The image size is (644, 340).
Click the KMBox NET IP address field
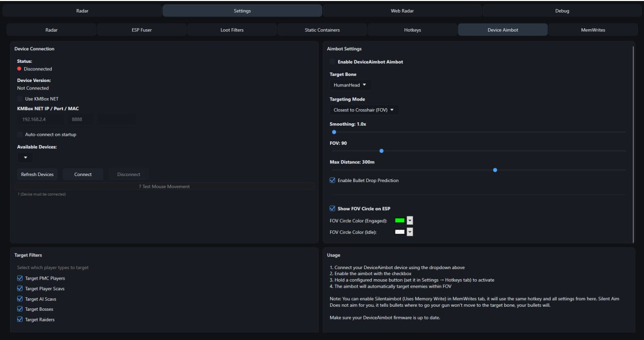coord(40,120)
